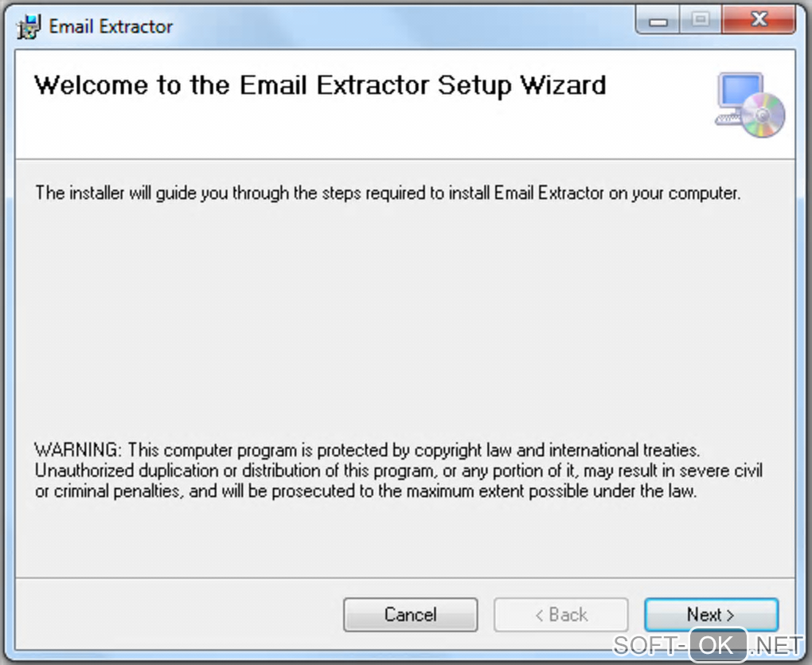Click the "SOFT-" watermark text
The width and height of the screenshot is (812, 665).
tap(649, 644)
